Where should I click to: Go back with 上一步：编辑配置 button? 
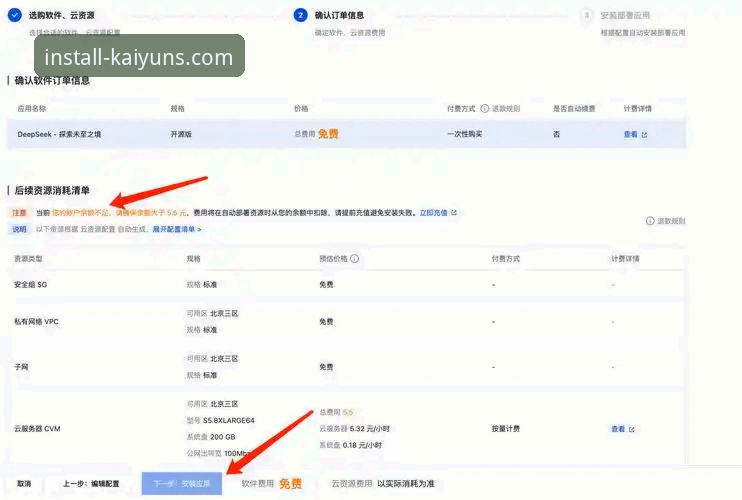(x=91, y=484)
